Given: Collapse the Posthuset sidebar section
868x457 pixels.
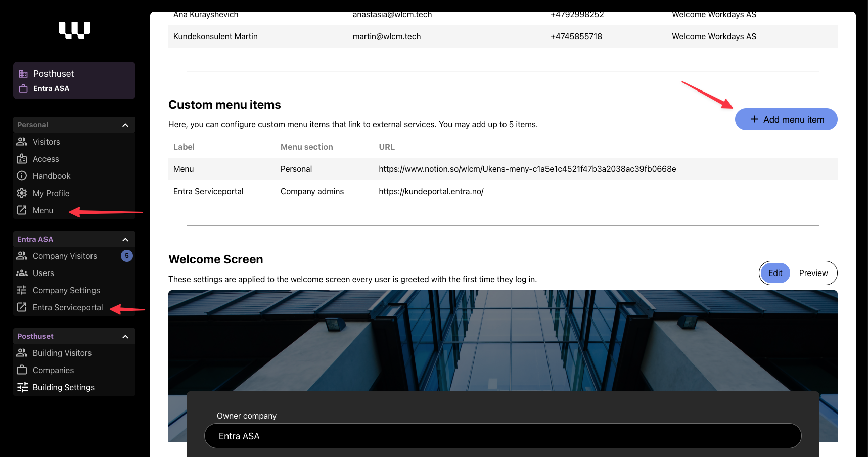Looking at the screenshot, I should (x=125, y=337).
